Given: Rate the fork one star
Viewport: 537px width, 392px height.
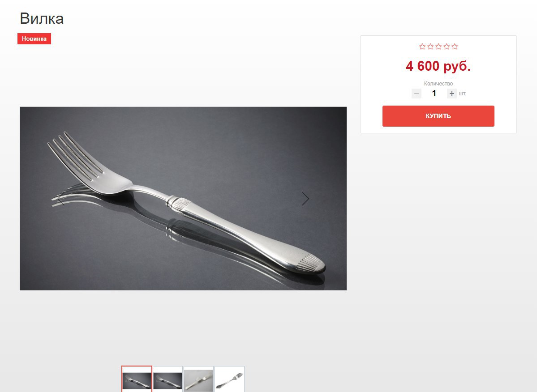Looking at the screenshot, I should coord(422,47).
